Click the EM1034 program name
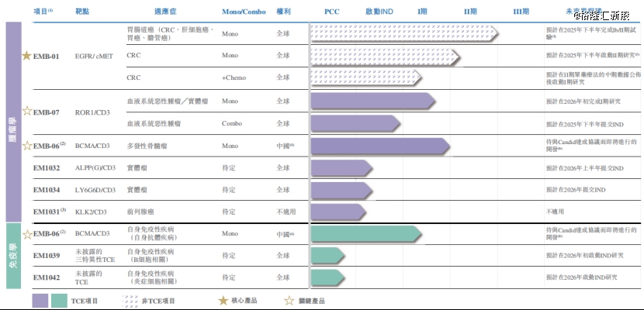The height and width of the screenshot is (310, 644). tap(47, 190)
